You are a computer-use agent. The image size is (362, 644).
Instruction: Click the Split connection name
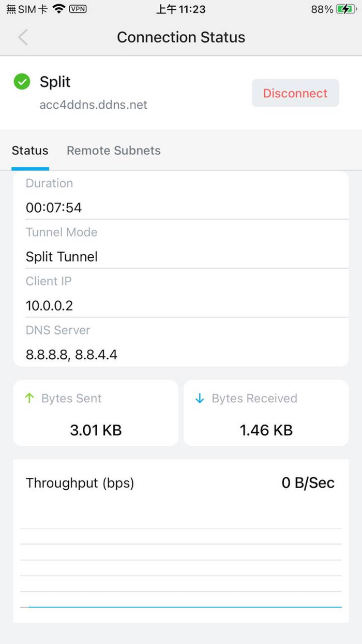click(54, 82)
